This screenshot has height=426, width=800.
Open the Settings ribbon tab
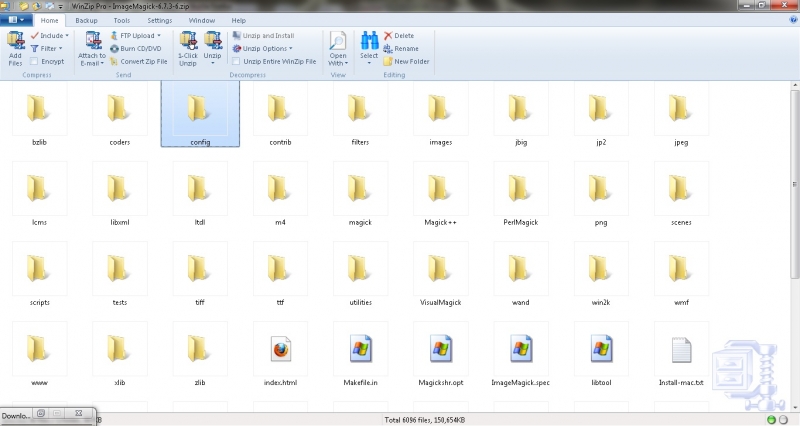(x=159, y=20)
